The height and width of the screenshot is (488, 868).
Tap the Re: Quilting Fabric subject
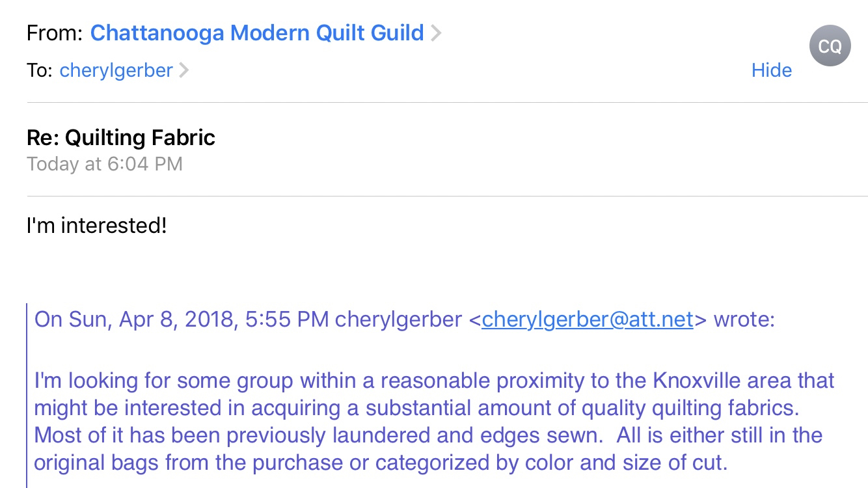(121, 137)
